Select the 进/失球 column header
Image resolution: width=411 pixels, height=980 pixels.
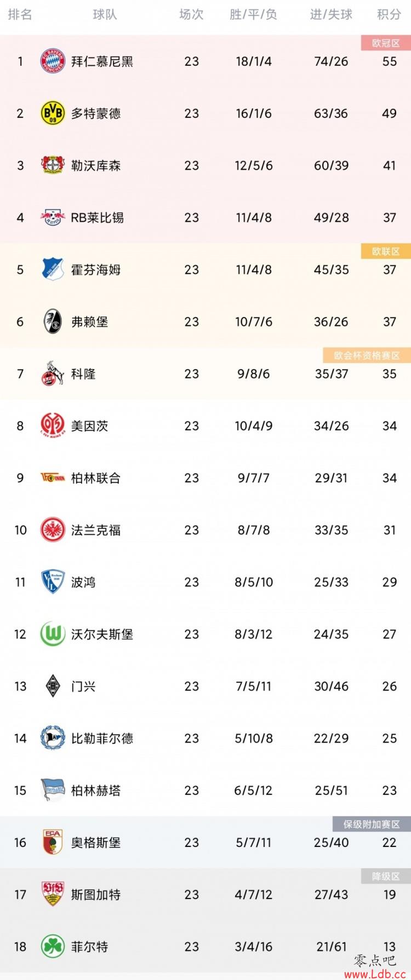click(331, 15)
